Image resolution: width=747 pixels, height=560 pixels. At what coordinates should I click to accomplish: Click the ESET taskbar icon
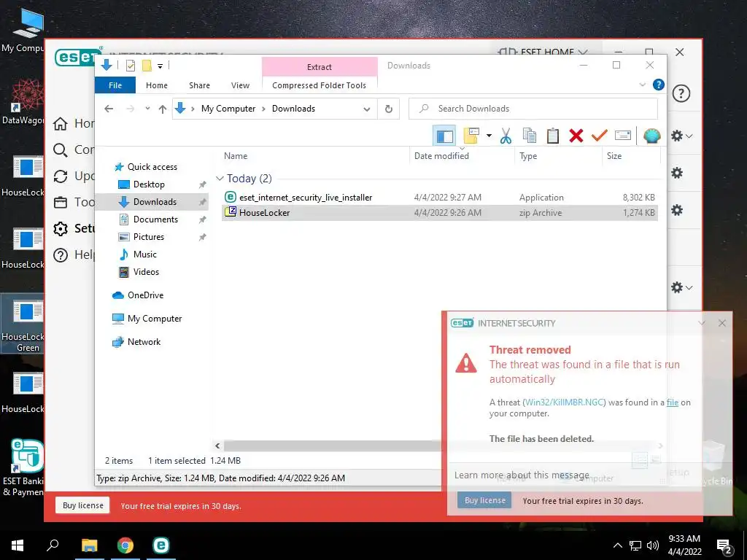coord(161,545)
